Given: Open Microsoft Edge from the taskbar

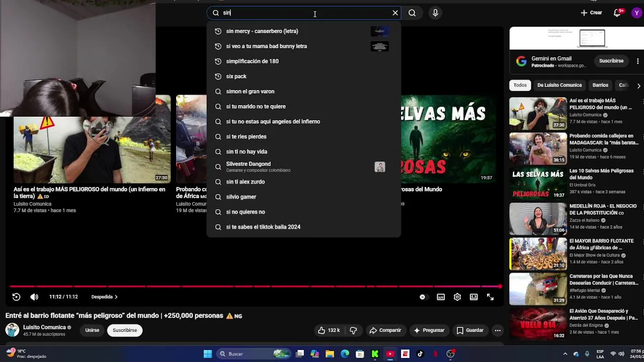Looking at the screenshot, I should (345, 354).
